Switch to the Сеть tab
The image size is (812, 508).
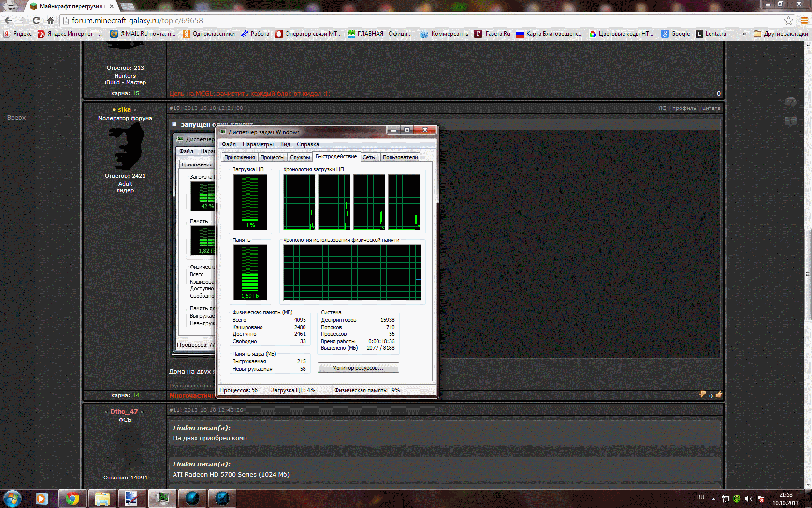(x=369, y=157)
